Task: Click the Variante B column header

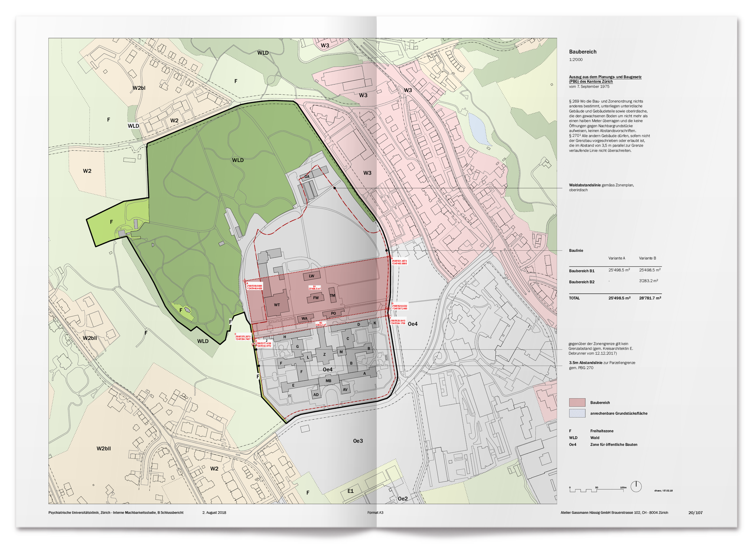Action: click(647, 258)
